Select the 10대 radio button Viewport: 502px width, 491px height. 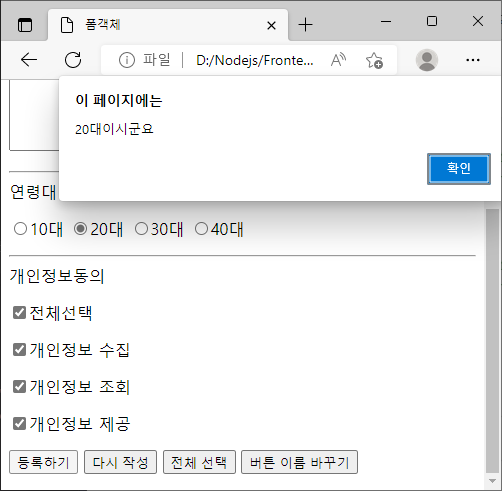20,229
